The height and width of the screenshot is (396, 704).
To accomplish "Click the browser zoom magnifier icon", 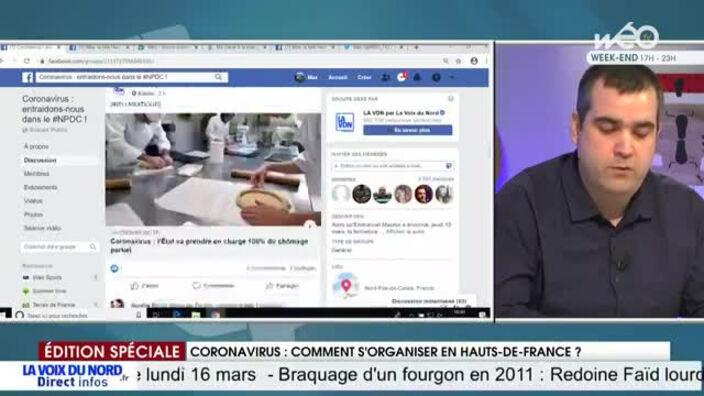I will 445,61.
